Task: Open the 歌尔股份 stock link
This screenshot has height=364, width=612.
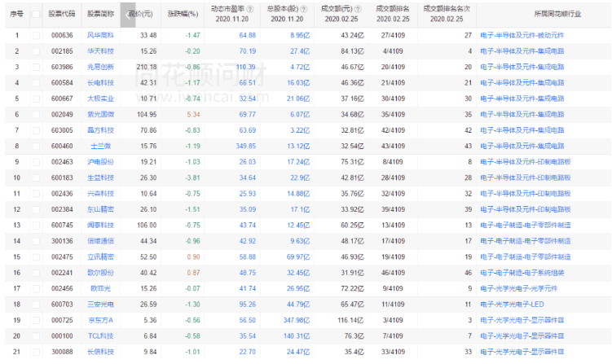Action: click(101, 273)
